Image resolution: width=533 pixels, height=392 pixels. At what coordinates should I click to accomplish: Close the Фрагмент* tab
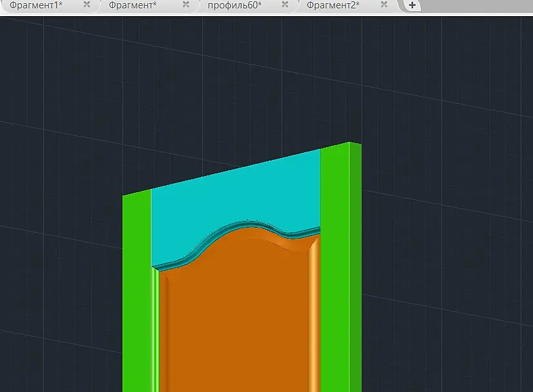[x=186, y=5]
